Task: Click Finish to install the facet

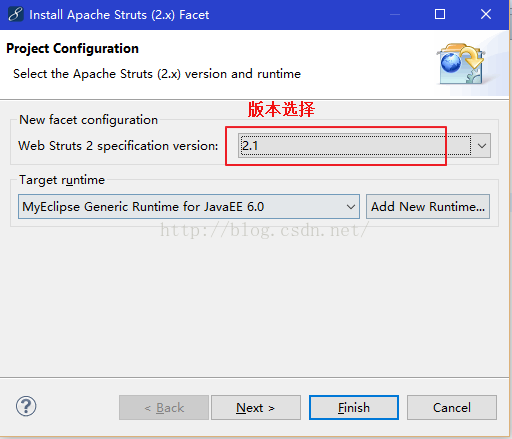Action: (x=354, y=407)
